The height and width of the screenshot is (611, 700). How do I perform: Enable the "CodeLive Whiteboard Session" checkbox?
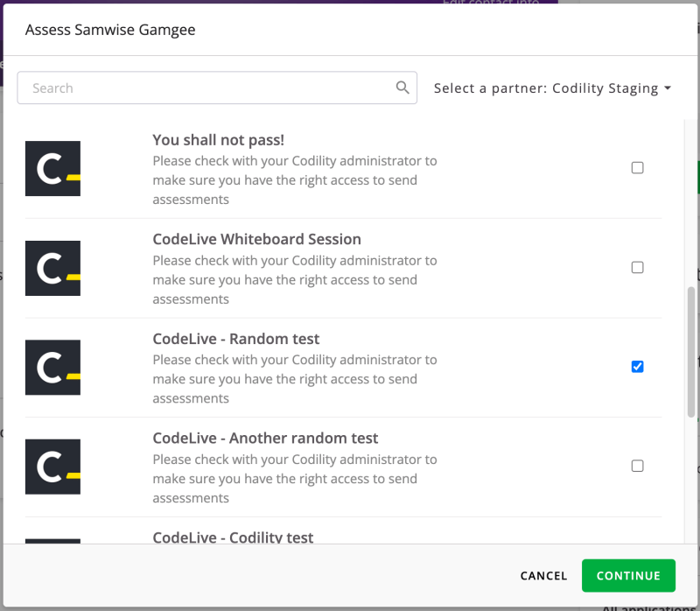(638, 267)
